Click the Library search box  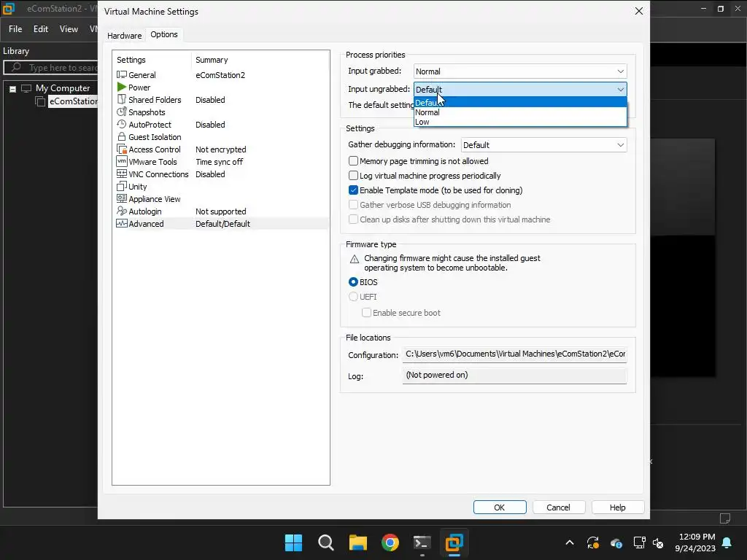[51, 67]
